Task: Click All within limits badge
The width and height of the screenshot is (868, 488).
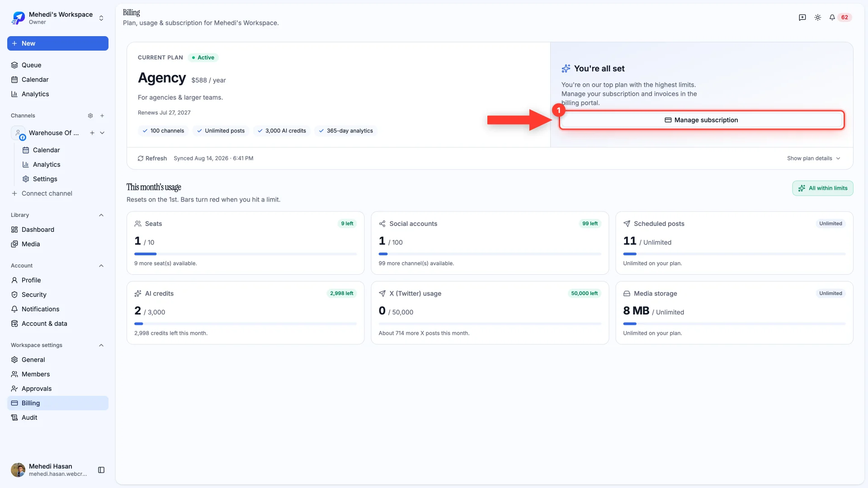Action: 823,188
